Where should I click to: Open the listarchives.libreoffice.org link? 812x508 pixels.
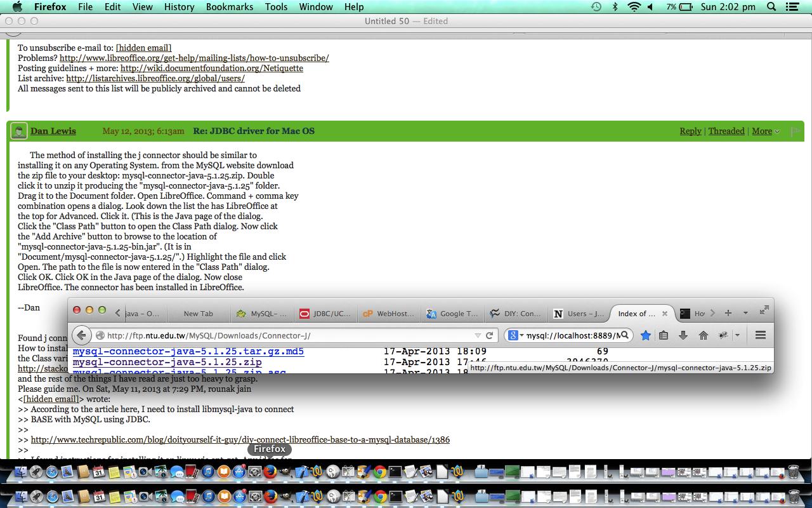coord(155,78)
